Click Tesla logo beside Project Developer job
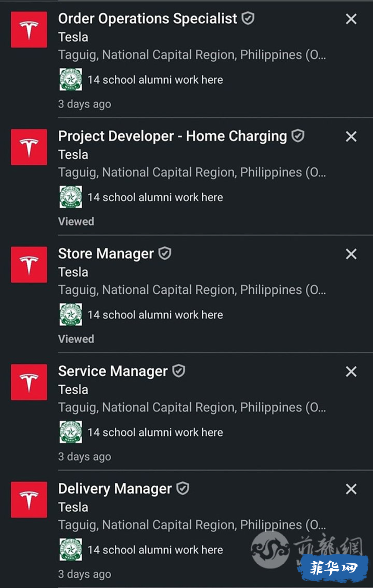 click(x=29, y=147)
